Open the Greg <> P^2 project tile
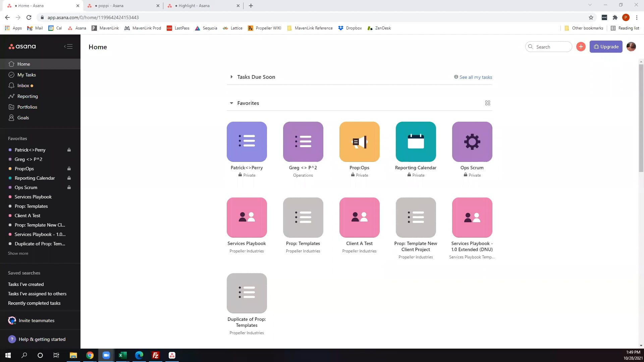The width and height of the screenshot is (644, 362). point(303,142)
